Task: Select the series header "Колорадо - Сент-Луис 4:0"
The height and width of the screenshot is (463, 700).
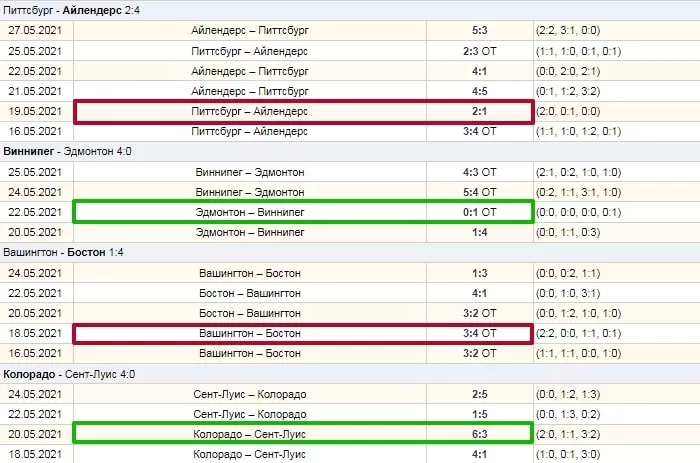Action: [x=69, y=374]
